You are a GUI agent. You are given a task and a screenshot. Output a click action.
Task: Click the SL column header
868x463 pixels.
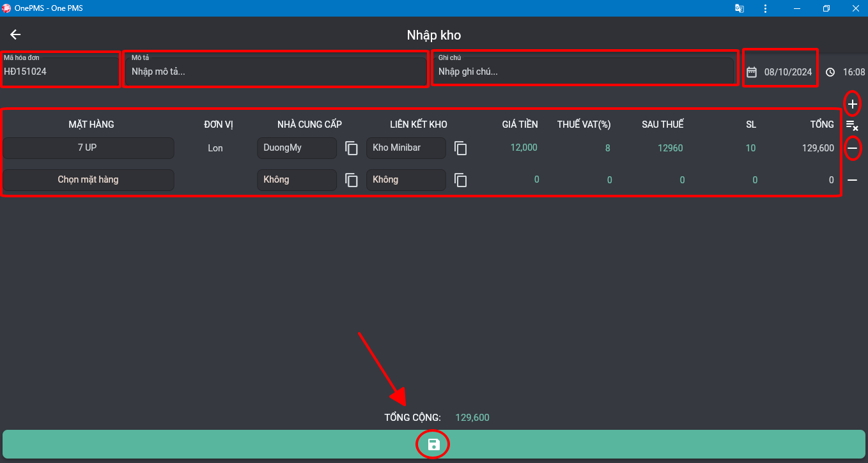(x=751, y=125)
